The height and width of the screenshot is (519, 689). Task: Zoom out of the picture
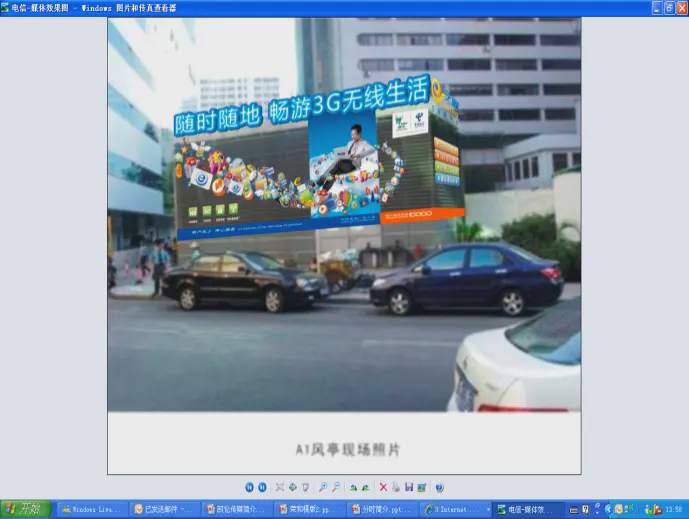(336, 487)
